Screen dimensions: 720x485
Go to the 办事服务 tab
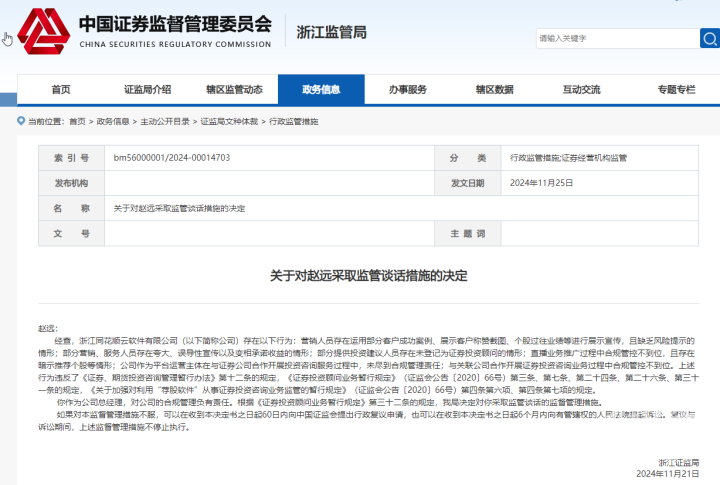(407, 90)
